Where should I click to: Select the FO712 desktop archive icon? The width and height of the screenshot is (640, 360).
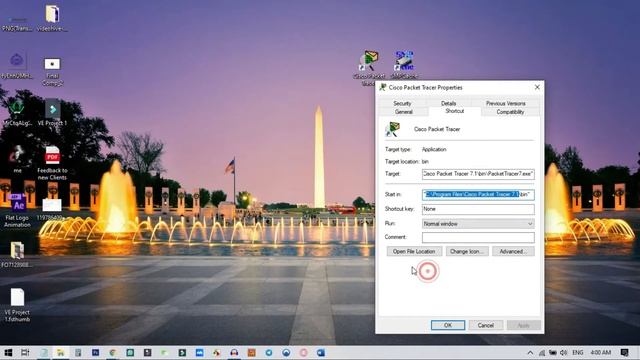coord(17,255)
